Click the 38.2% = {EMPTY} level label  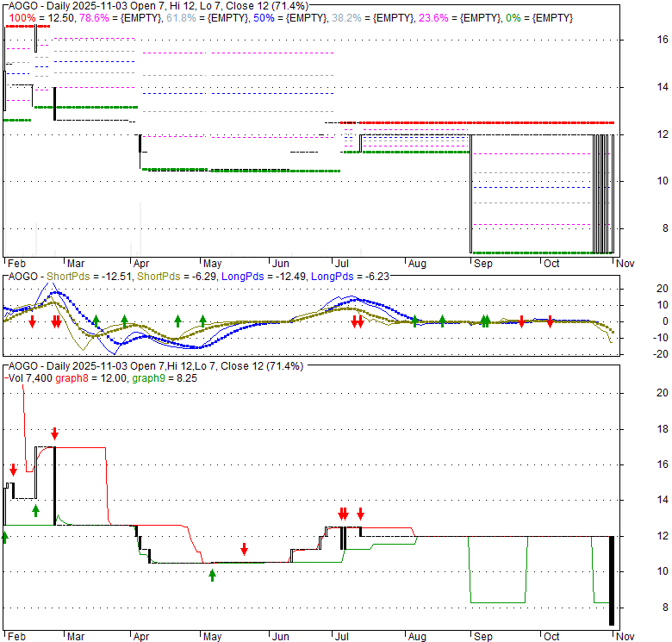tap(373, 18)
